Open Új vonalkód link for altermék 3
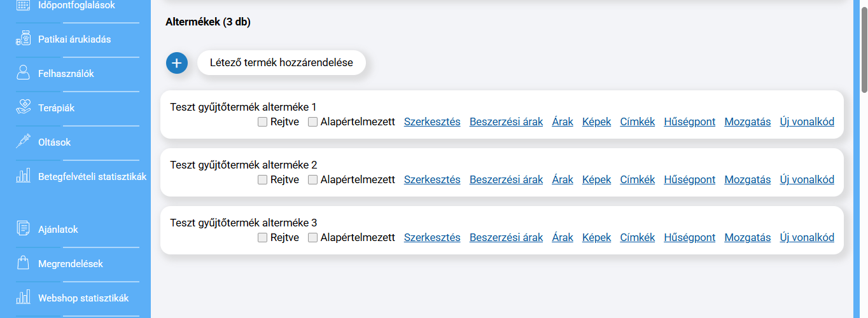The width and height of the screenshot is (868, 318). [807, 238]
